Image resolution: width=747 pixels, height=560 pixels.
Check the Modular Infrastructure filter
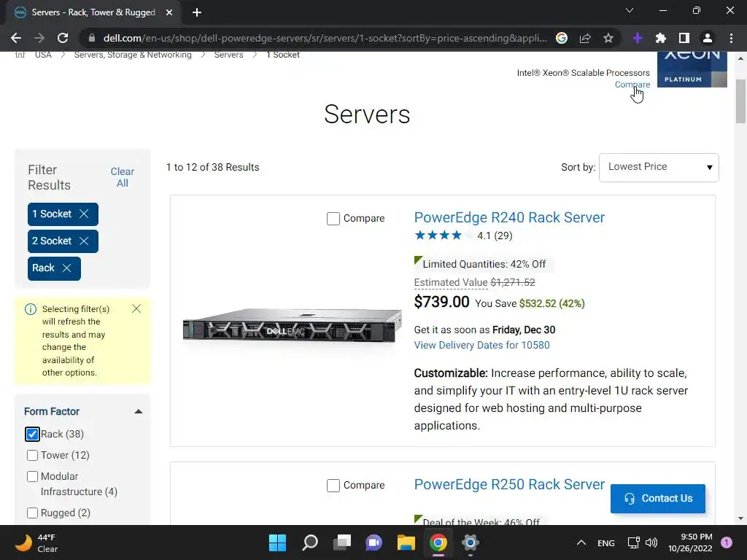pyautogui.click(x=32, y=476)
